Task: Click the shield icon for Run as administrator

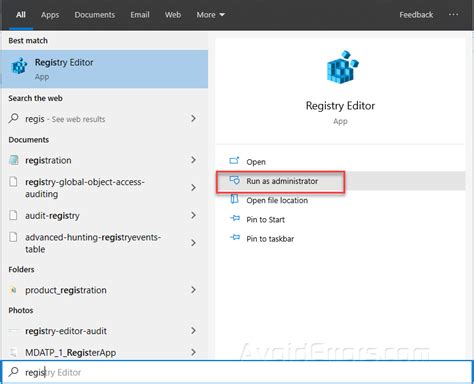Action: (x=234, y=180)
